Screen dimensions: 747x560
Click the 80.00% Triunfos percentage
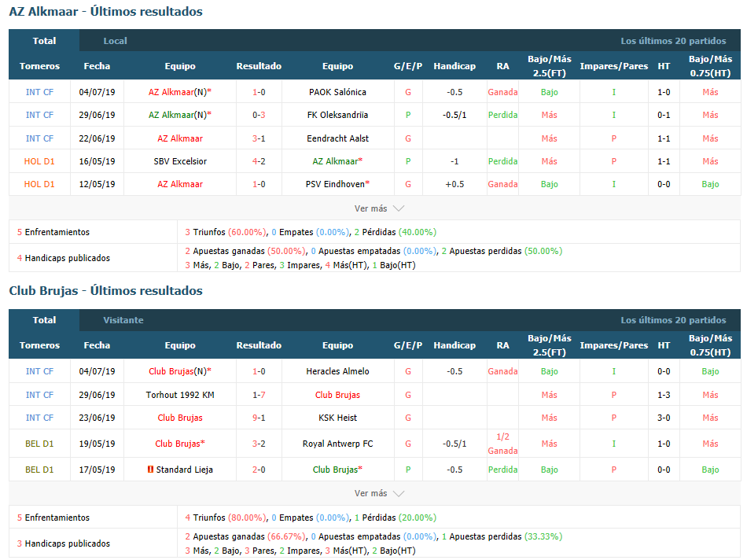tap(247, 518)
